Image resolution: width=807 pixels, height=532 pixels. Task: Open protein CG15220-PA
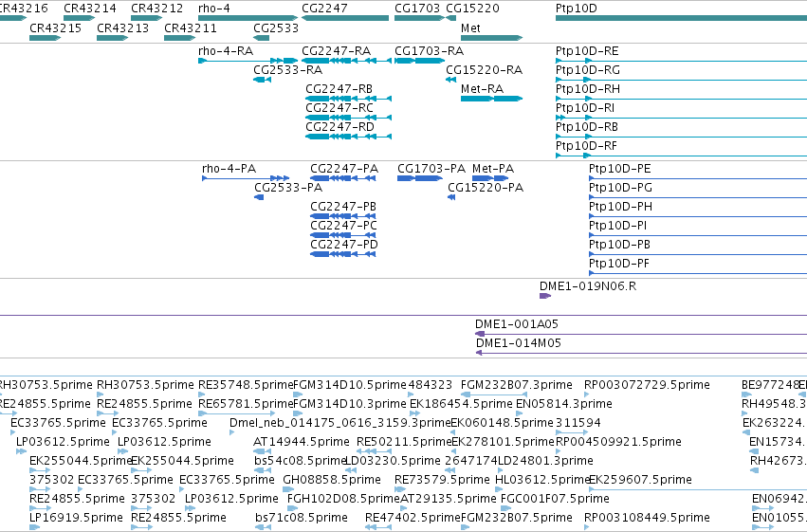(486, 188)
